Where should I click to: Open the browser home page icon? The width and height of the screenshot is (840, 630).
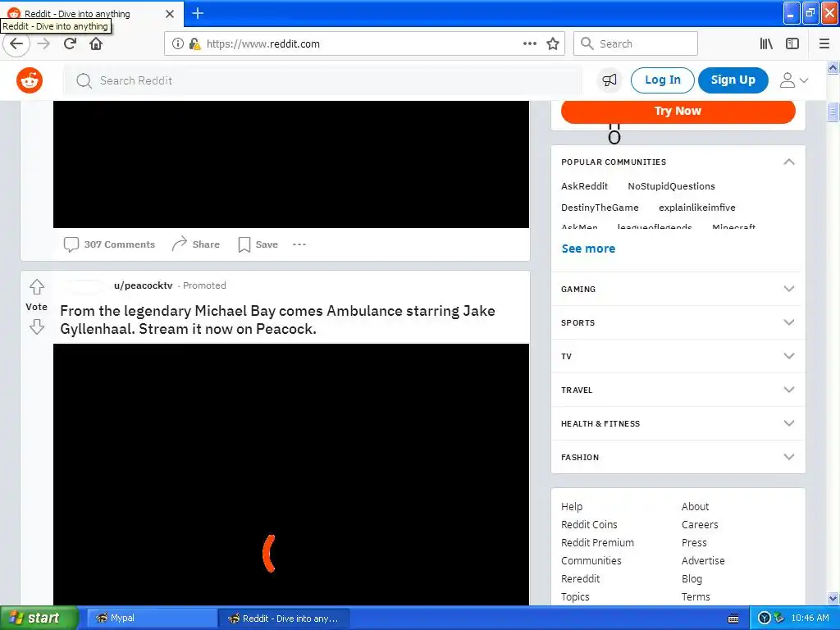click(x=96, y=43)
